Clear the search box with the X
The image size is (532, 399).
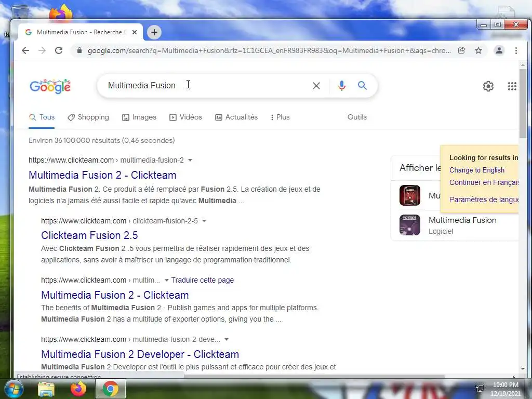pyautogui.click(x=316, y=86)
